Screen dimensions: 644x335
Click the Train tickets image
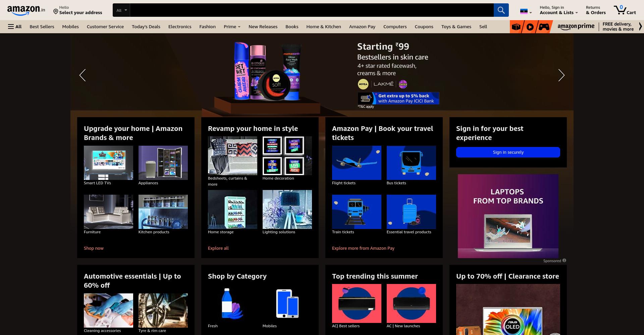pyautogui.click(x=357, y=212)
